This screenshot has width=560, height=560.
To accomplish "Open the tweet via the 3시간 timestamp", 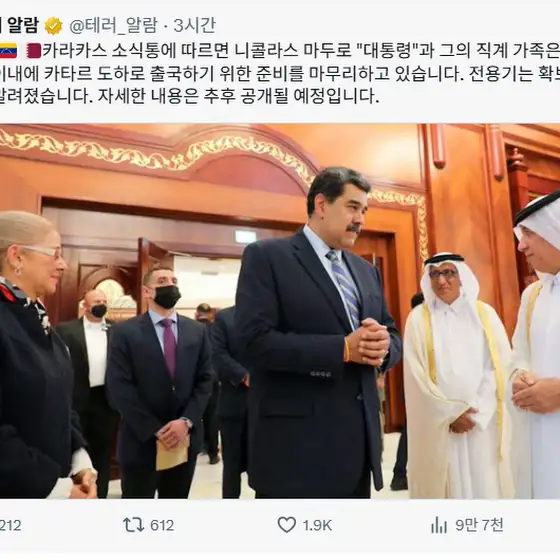I will pyautogui.click(x=194, y=25).
